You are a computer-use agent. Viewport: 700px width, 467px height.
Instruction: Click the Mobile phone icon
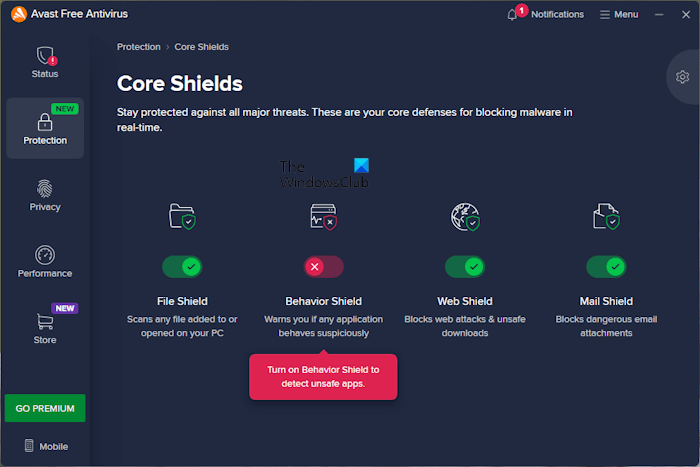pyautogui.click(x=29, y=446)
